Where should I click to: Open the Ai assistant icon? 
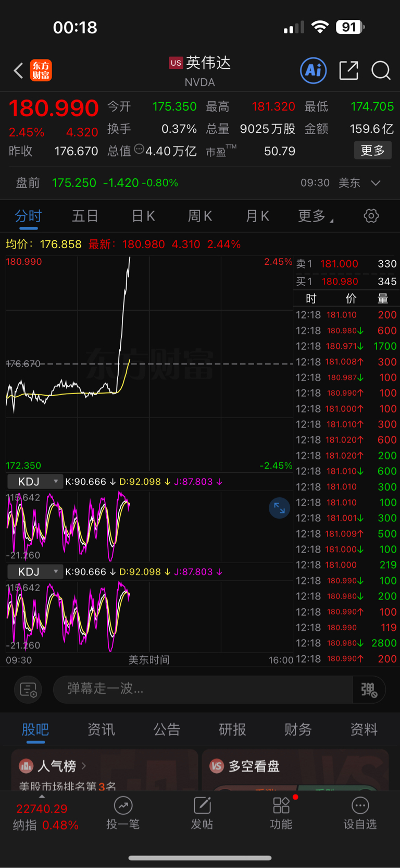(314, 70)
